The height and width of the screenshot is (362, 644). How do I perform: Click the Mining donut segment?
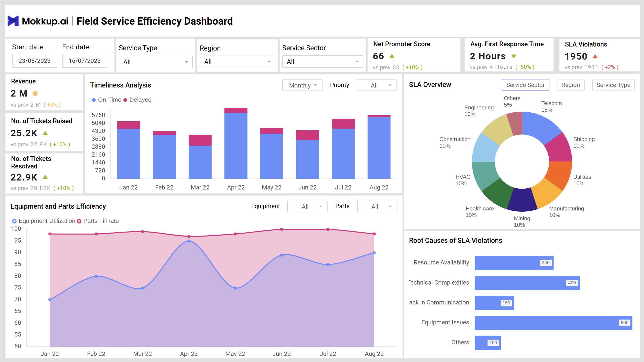(522, 200)
